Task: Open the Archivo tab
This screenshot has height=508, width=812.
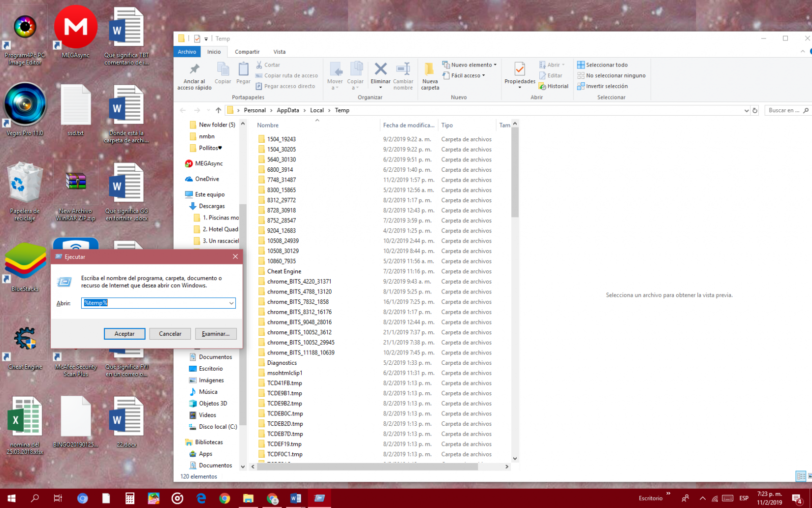Action: coord(187,52)
